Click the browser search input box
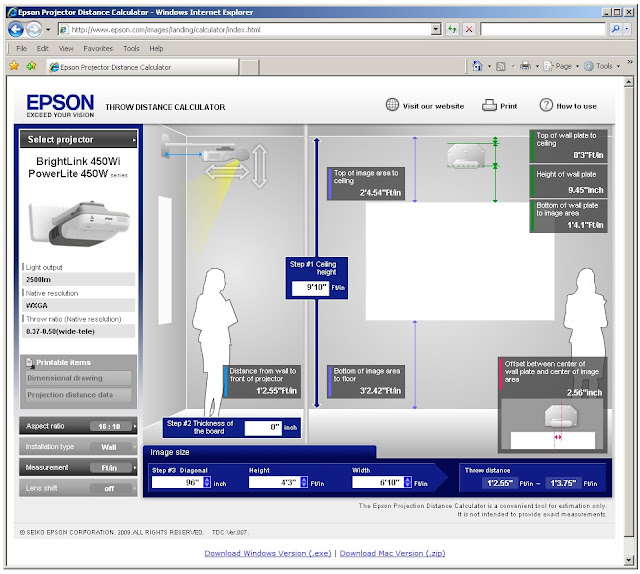 pos(543,29)
